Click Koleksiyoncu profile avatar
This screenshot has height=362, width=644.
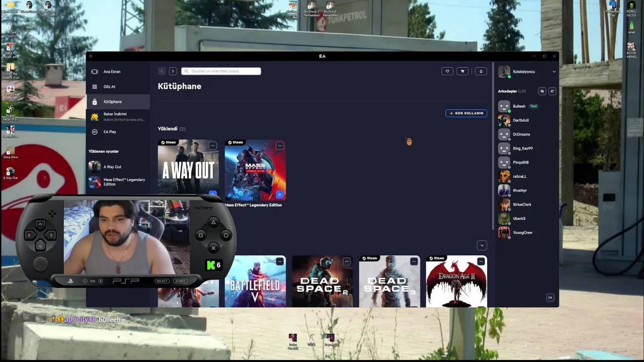pyautogui.click(x=504, y=71)
